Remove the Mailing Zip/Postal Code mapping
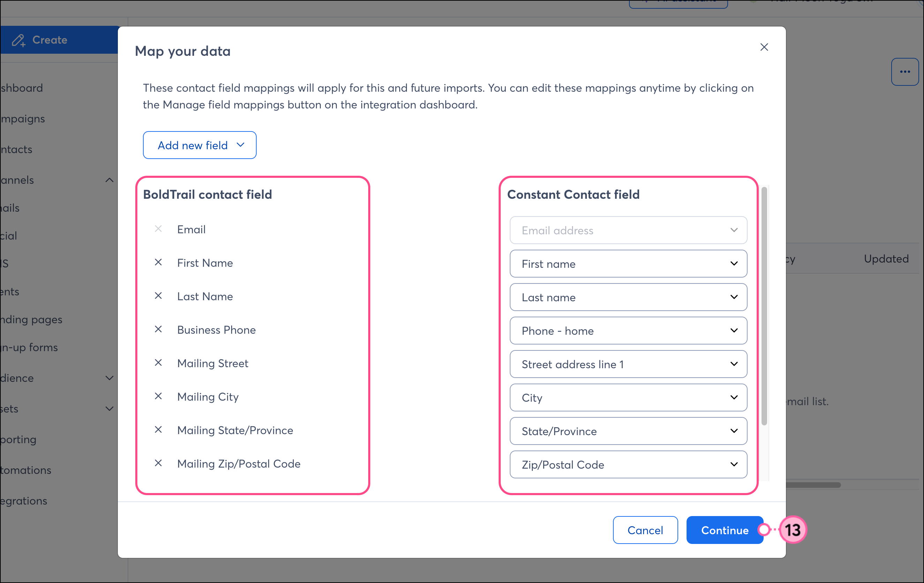 (x=158, y=463)
